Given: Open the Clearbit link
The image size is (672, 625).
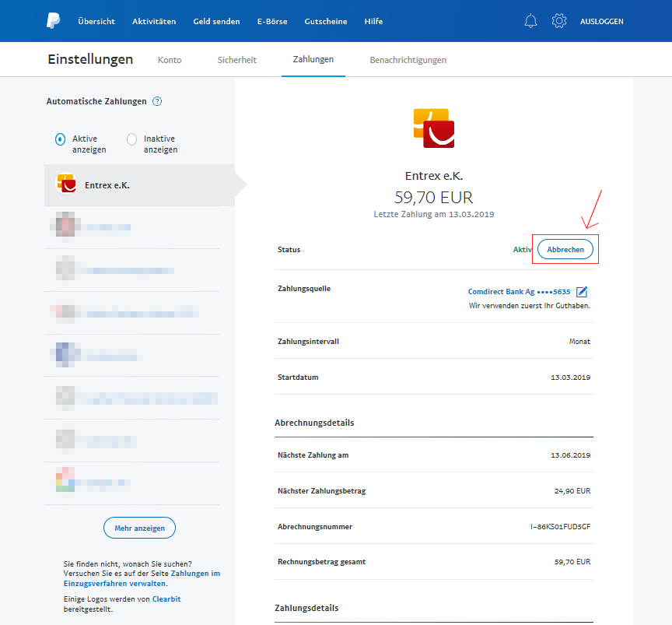Looking at the screenshot, I should (x=166, y=599).
